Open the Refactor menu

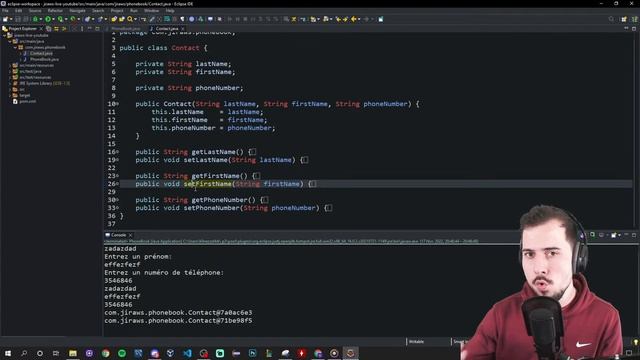(x=55, y=11)
